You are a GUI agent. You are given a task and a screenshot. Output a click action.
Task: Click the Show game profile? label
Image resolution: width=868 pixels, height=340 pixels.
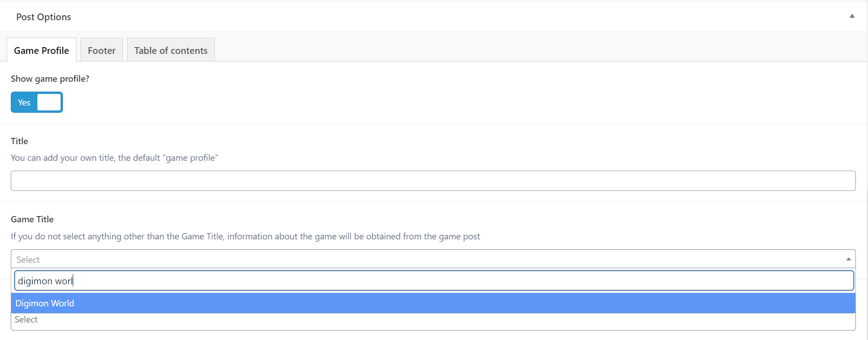(x=50, y=79)
